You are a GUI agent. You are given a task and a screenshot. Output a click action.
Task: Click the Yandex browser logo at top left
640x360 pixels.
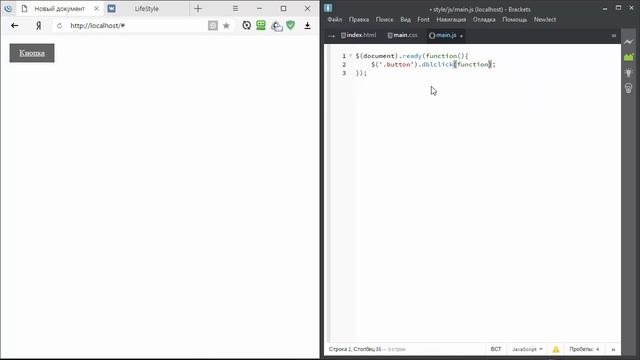tap(8, 8)
